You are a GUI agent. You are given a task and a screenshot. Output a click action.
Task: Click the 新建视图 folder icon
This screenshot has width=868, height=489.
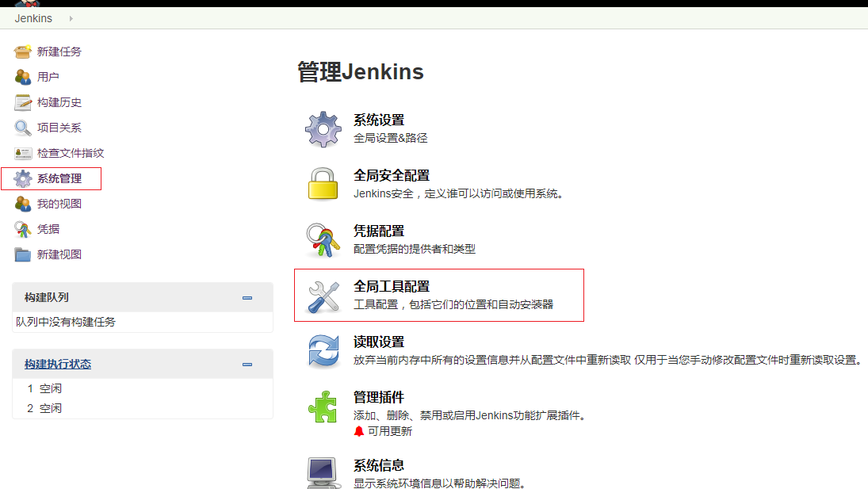pyautogui.click(x=23, y=254)
